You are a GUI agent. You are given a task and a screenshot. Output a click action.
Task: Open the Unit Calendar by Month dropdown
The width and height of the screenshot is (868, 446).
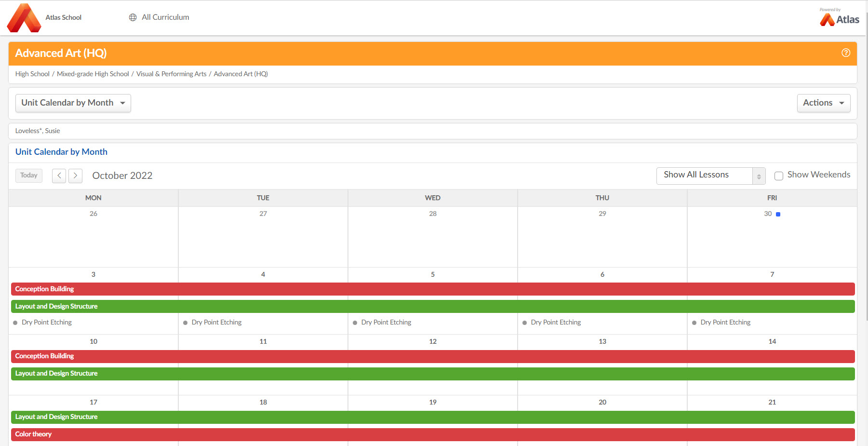coord(73,103)
